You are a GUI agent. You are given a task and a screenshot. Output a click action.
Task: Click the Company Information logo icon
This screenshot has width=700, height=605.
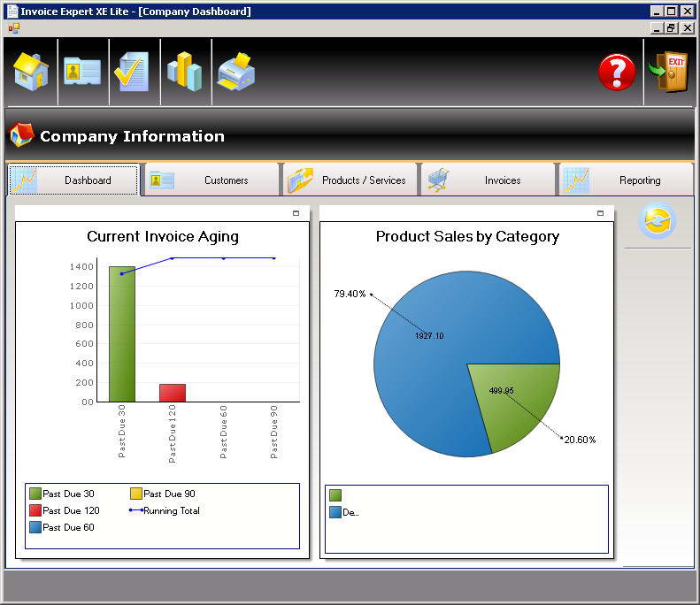click(21, 134)
